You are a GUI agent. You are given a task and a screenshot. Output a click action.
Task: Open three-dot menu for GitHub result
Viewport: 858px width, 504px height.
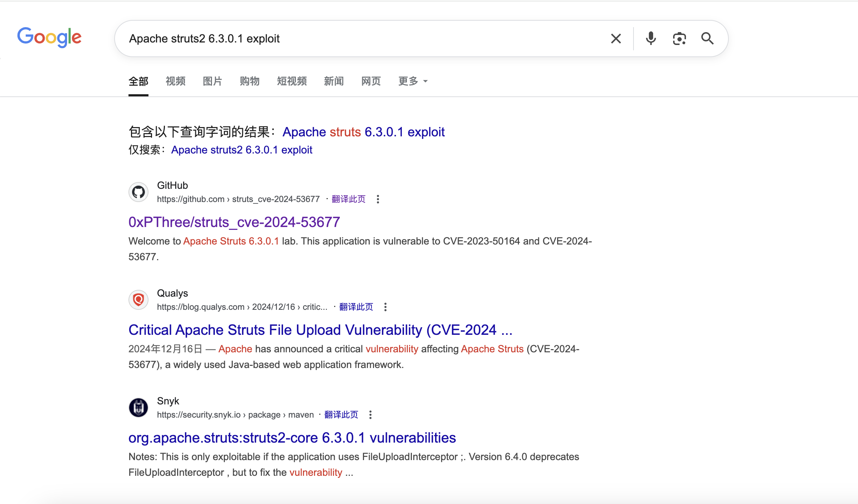378,199
